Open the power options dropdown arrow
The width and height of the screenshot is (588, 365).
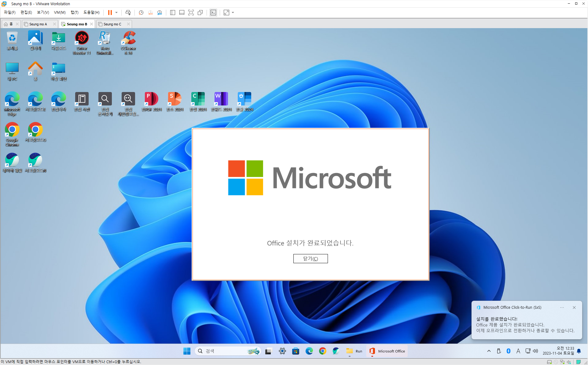point(116,13)
